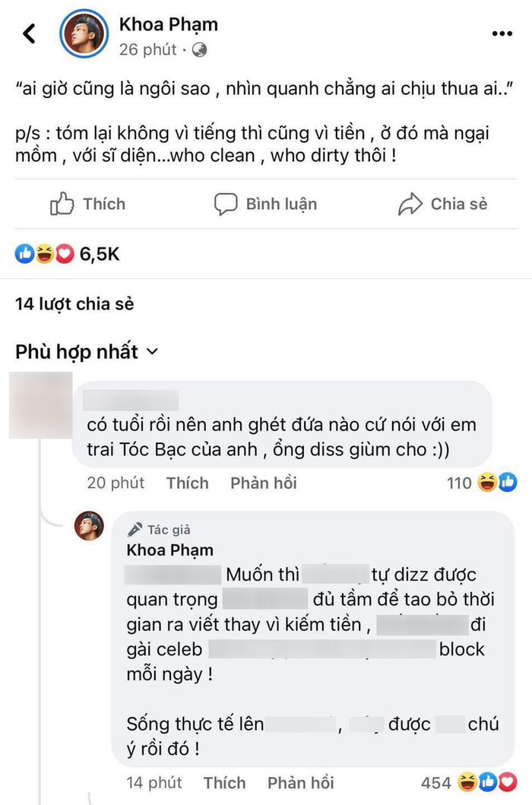
Task: Open Khoa Phạm's profile via his name
Action: coord(169,24)
